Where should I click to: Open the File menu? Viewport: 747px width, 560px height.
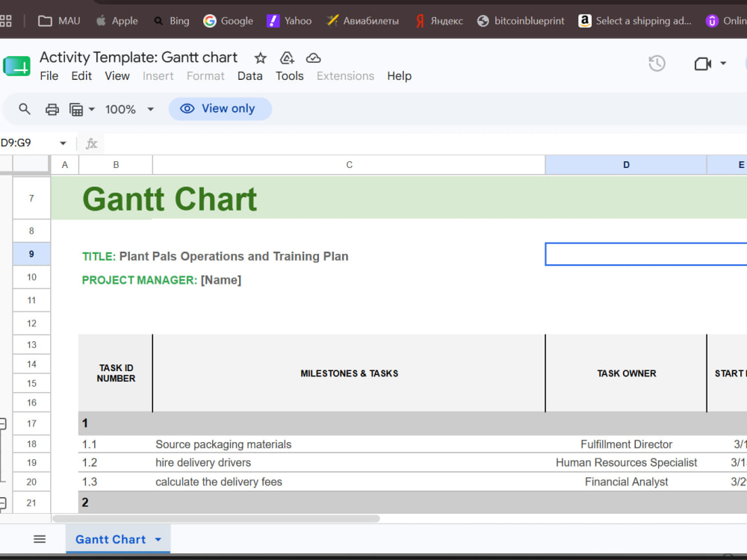pos(49,75)
